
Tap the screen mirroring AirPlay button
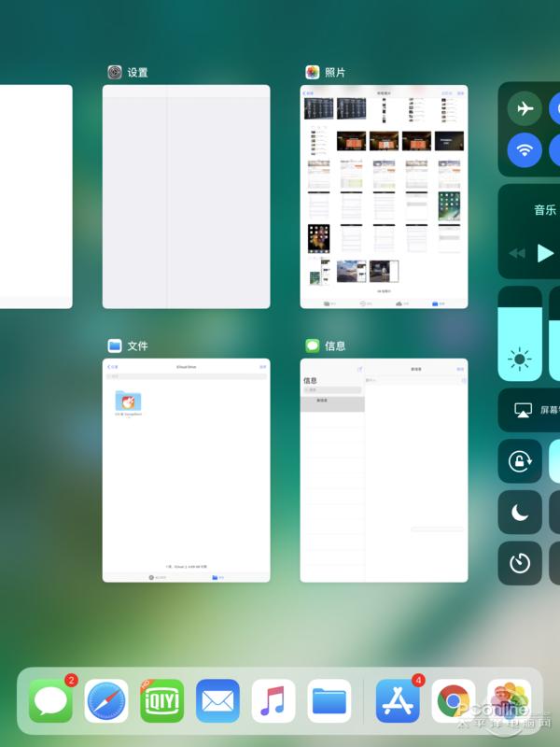(528, 410)
